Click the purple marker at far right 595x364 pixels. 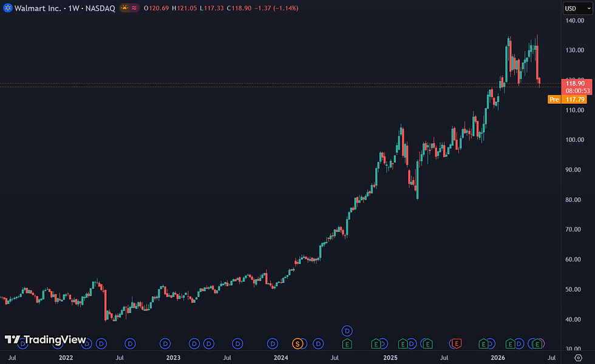click(x=544, y=344)
